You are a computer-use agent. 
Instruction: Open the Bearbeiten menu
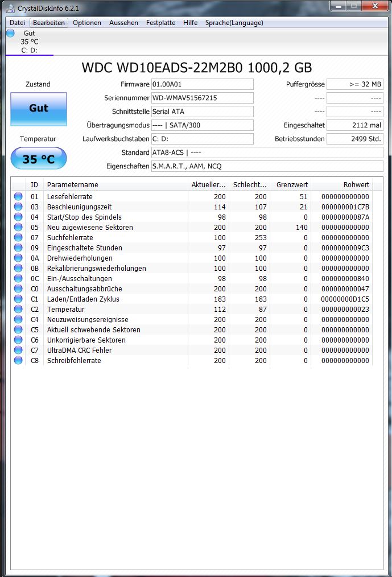[x=49, y=23]
